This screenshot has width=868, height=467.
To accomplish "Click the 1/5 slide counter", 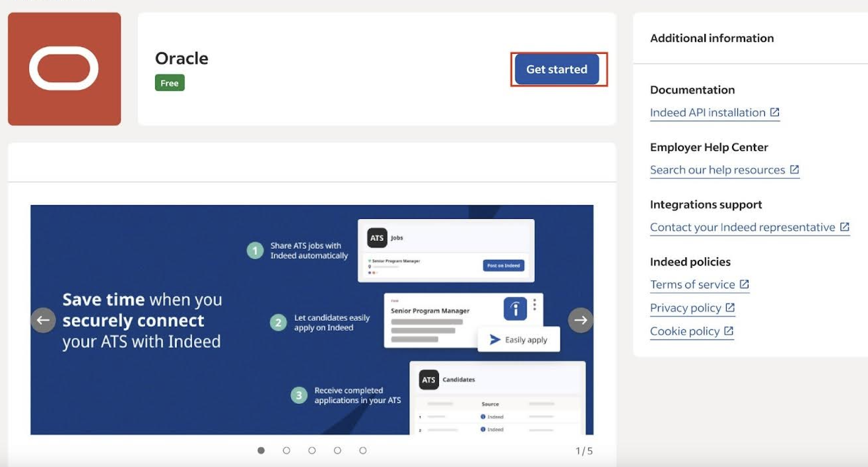I will point(584,451).
